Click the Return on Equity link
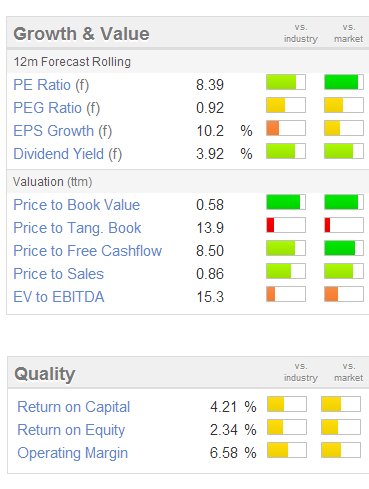Screen dimensions: 369x489 click(x=71, y=430)
